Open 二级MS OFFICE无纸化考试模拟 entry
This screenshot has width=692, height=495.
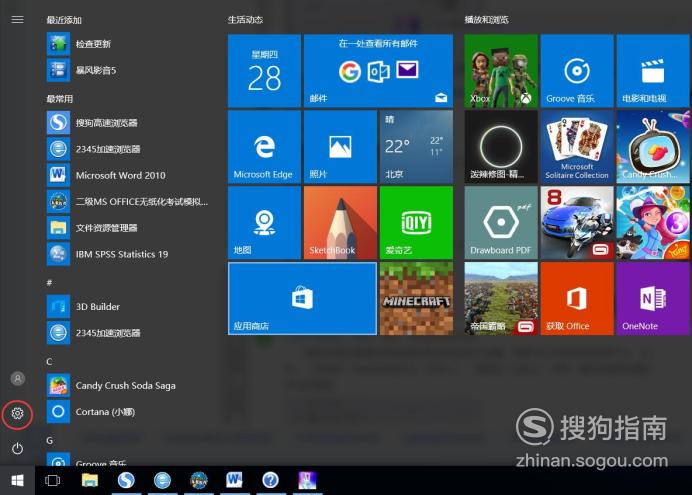pyautogui.click(x=128, y=201)
